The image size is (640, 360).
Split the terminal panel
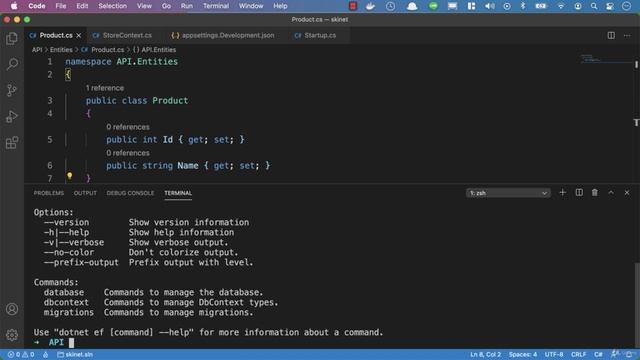(x=579, y=192)
